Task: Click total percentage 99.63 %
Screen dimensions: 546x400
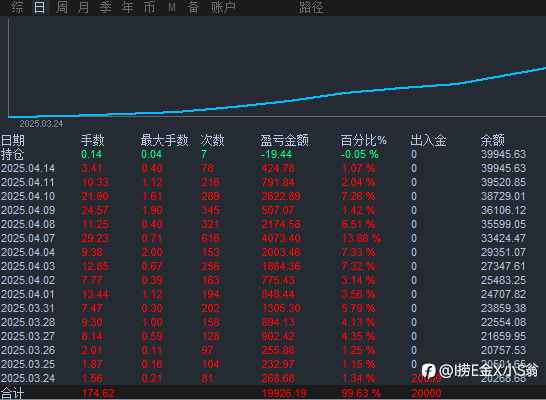Action: point(361,393)
